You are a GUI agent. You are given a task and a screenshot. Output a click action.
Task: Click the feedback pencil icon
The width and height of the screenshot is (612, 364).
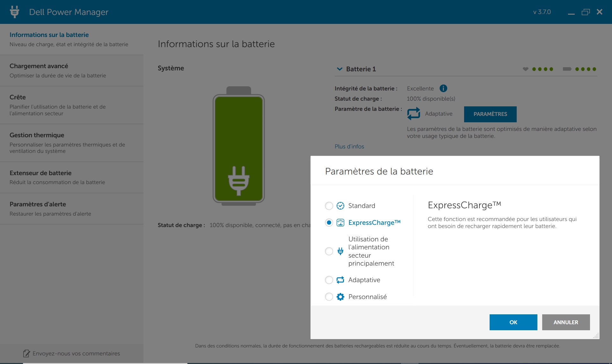tap(26, 353)
